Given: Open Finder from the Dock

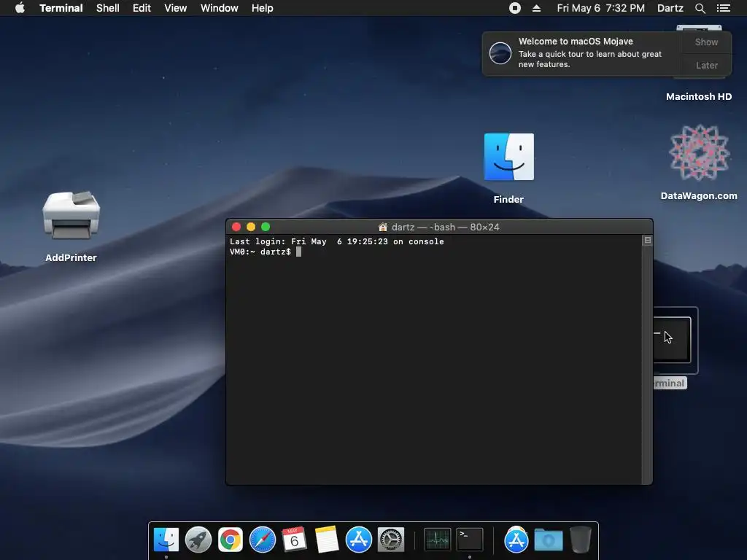Looking at the screenshot, I should [x=166, y=540].
